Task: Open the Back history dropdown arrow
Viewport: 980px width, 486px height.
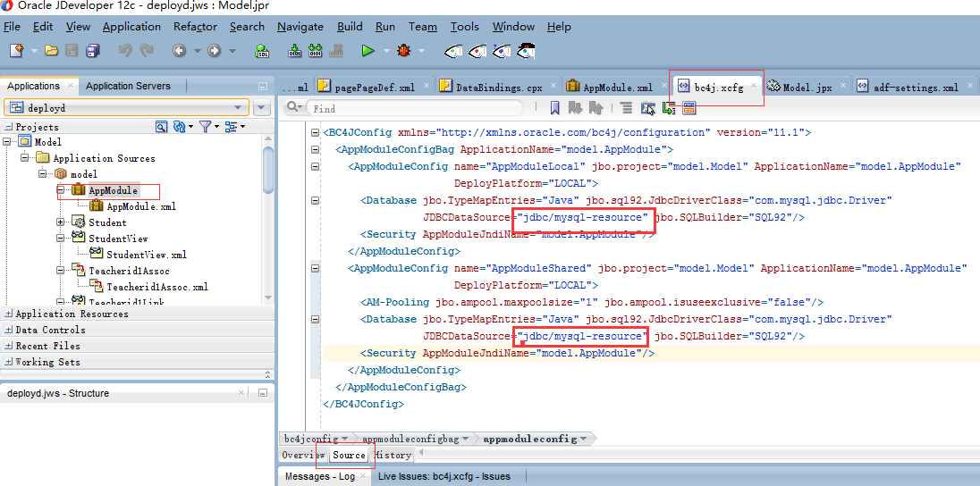Action: point(198,51)
